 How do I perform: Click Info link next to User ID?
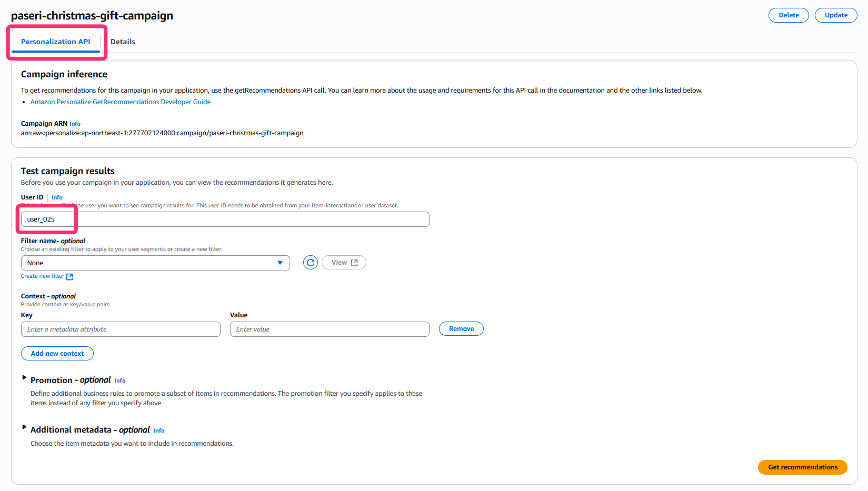pyautogui.click(x=57, y=198)
